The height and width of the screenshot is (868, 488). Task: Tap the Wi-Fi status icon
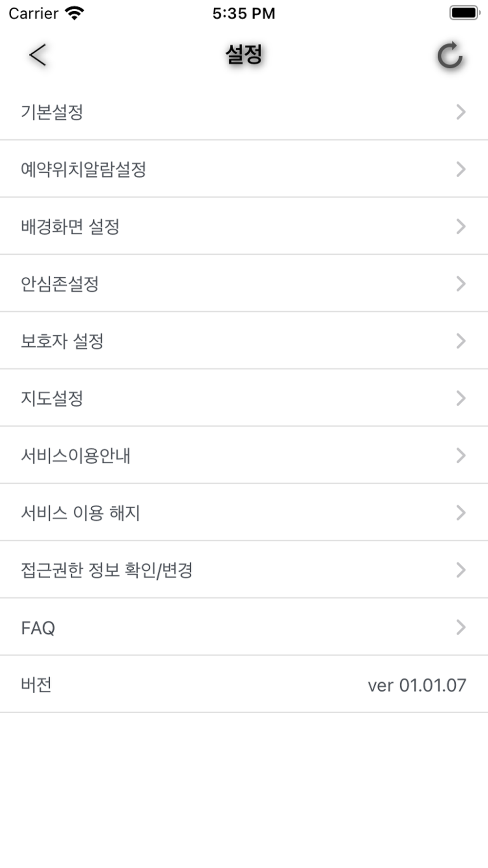[74, 13]
